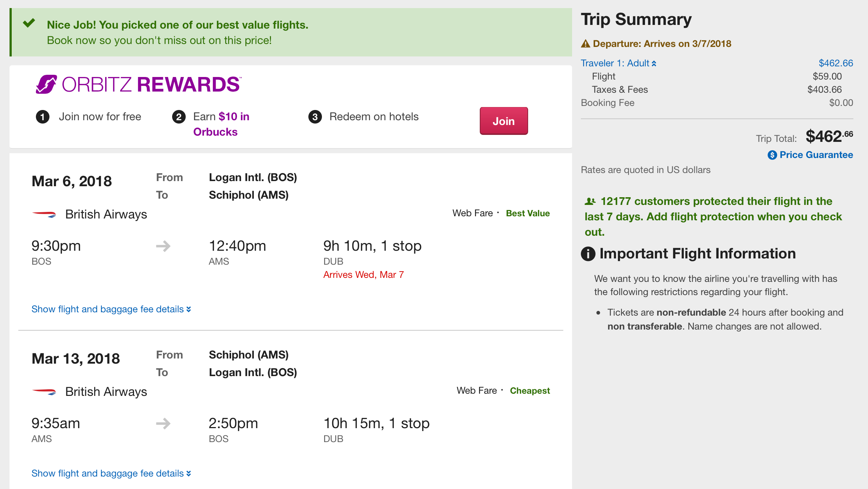Image resolution: width=868 pixels, height=489 pixels.
Task: Click the Cheapest fare label
Action: pos(530,391)
